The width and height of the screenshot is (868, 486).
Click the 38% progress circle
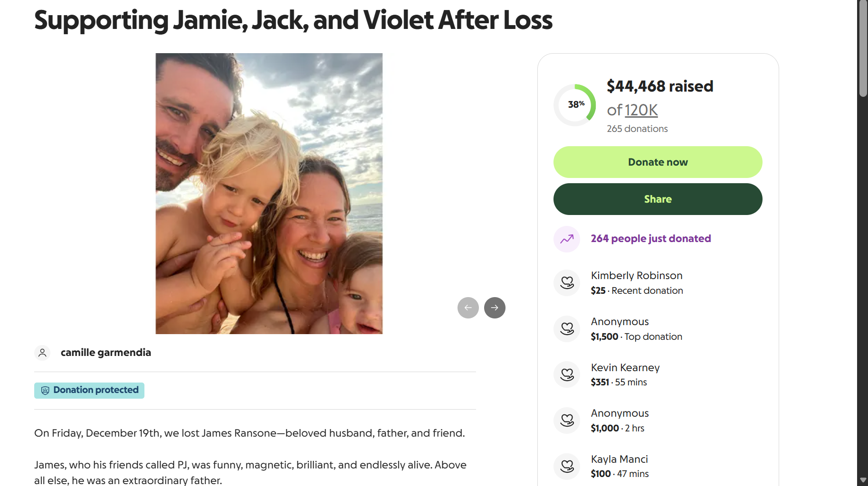click(x=575, y=105)
